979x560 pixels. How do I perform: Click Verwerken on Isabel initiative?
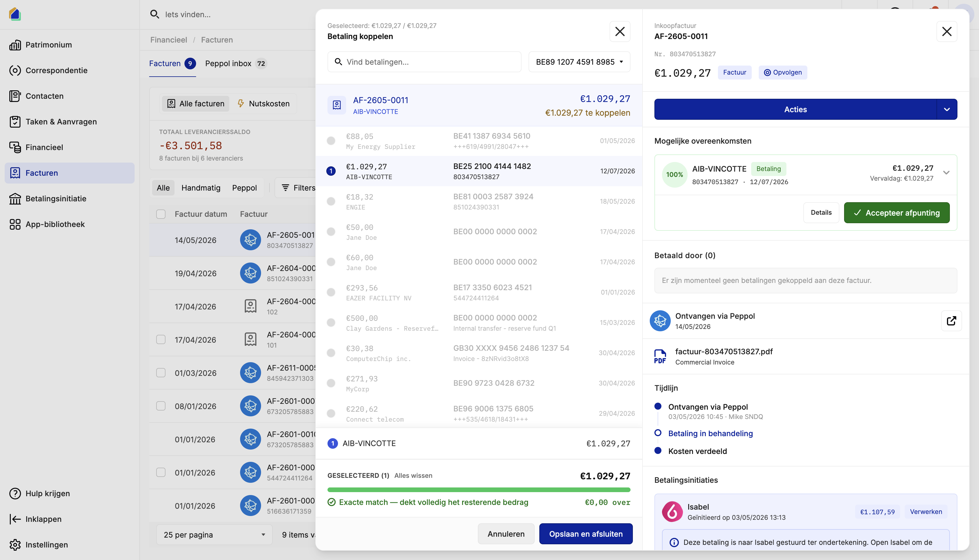pos(926,512)
